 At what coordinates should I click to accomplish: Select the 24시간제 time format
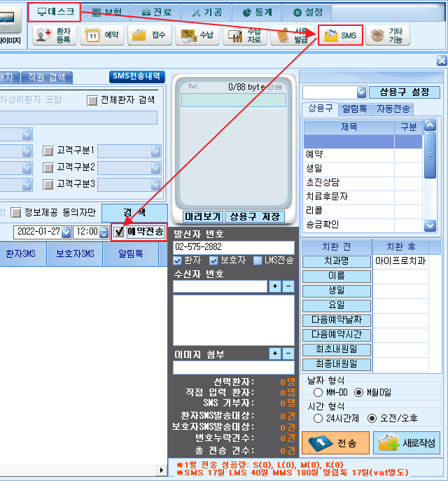(x=318, y=419)
